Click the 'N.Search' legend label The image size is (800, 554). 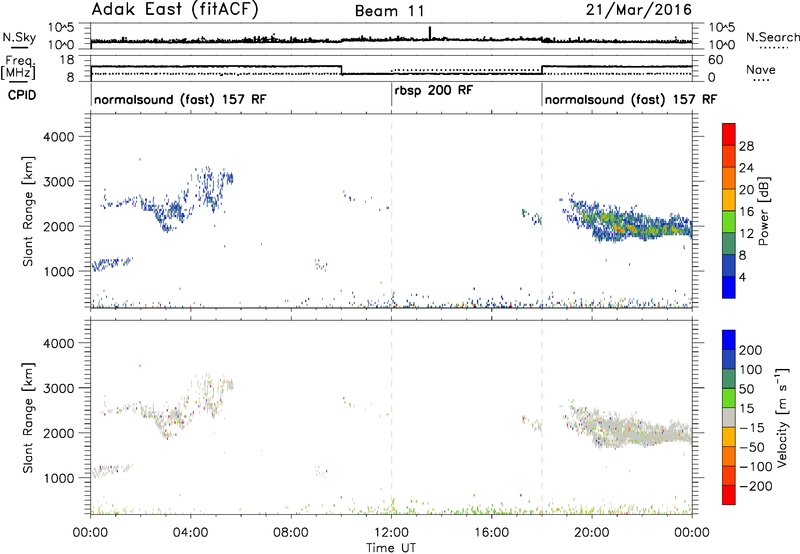(772, 37)
